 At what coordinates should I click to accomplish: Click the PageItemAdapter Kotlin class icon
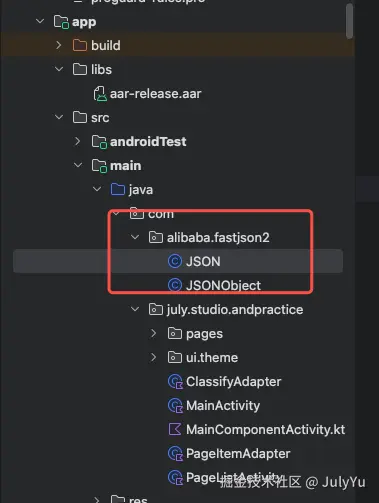[175, 454]
